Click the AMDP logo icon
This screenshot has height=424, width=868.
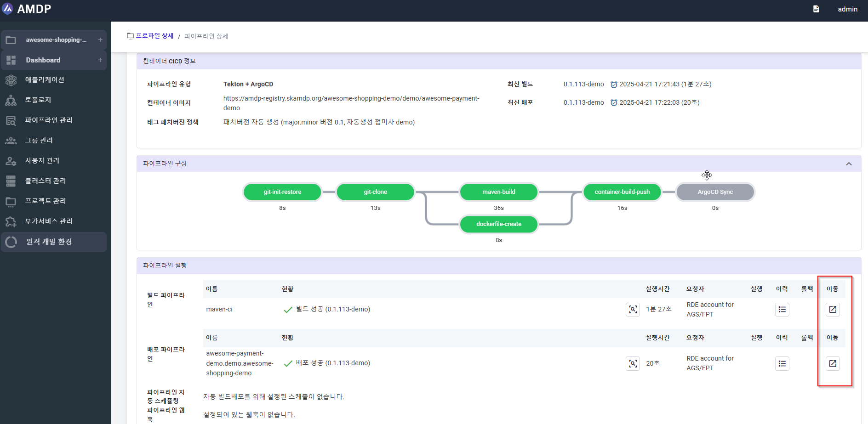point(8,9)
